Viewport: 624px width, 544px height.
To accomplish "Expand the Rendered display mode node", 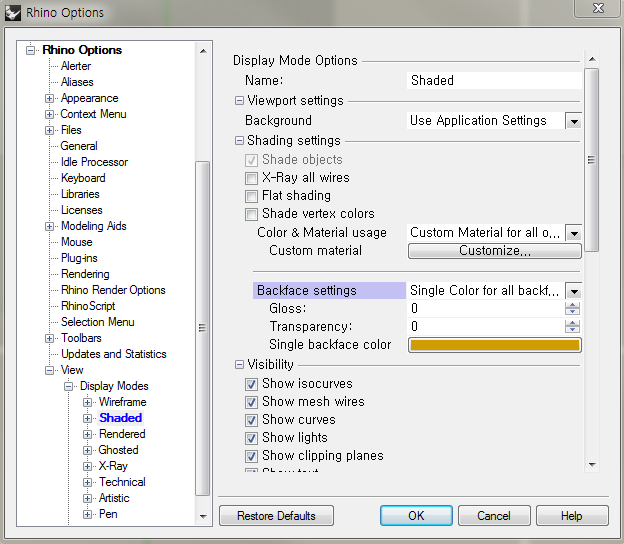I will [x=88, y=434].
